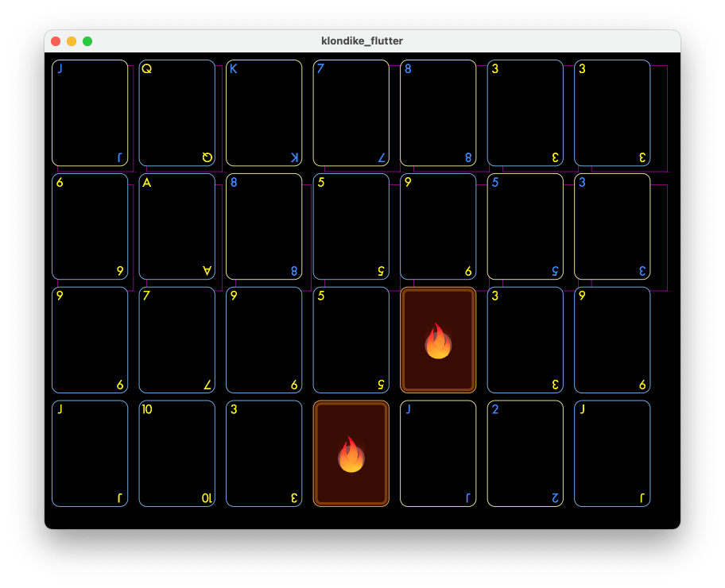Screen dimensions: 725x588
Task: Click the blue 8 card beside blue 7
Action: [x=438, y=113]
